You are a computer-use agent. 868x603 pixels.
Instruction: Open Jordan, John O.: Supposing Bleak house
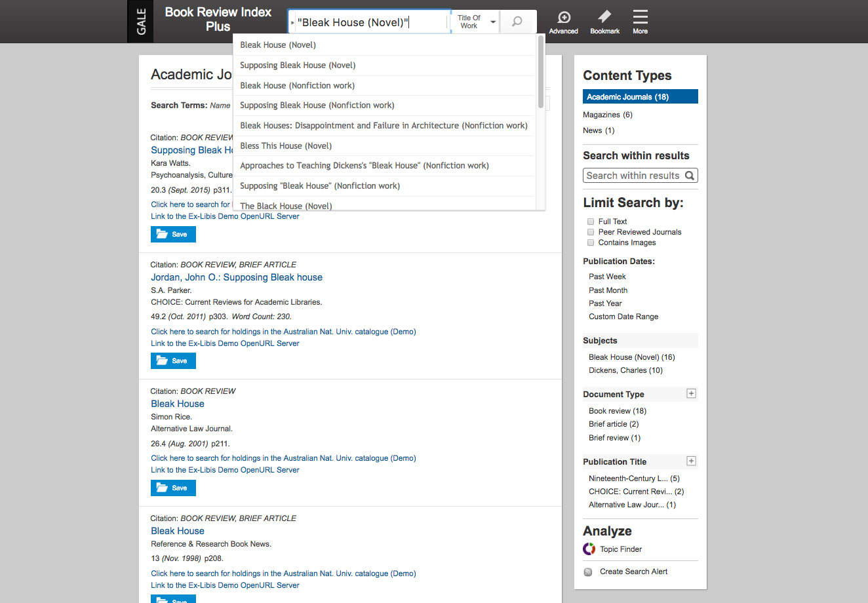click(x=237, y=277)
